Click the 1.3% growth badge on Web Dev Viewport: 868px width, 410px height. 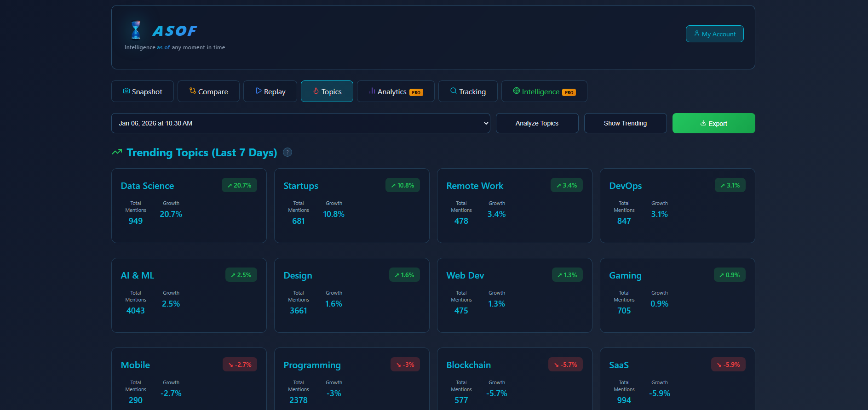[567, 275]
